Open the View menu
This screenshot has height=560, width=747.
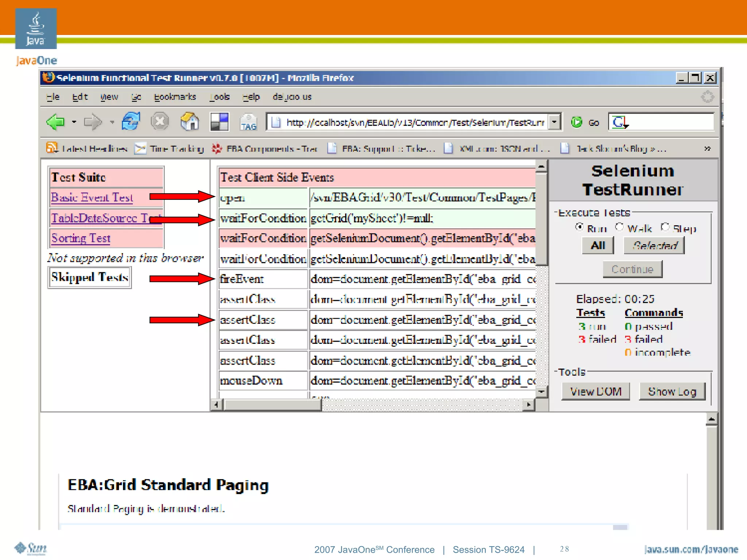coord(109,97)
